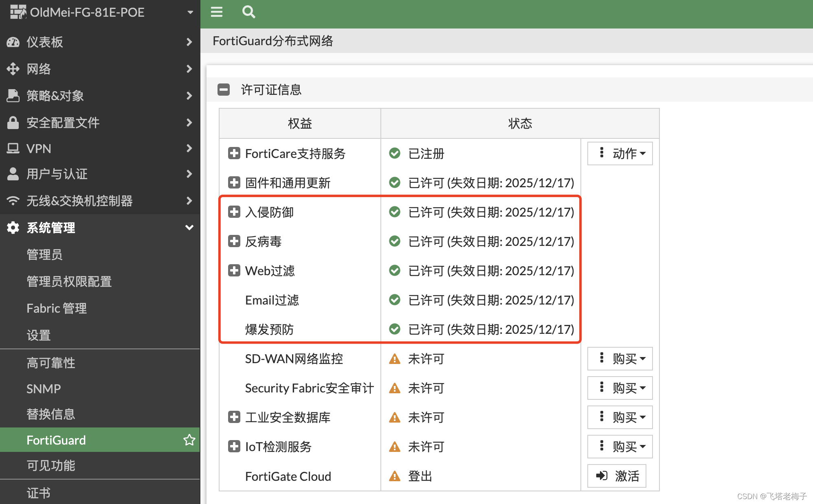Image resolution: width=813 pixels, height=504 pixels.
Task: Click green check icon in 入侵防御 row
Action: [395, 212]
